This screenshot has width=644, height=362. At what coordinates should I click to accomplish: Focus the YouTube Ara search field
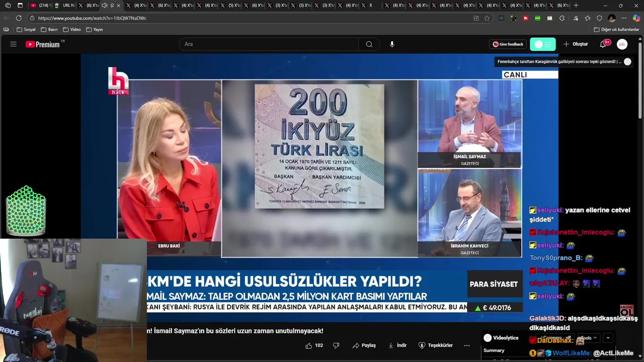pyautogui.click(x=269, y=44)
